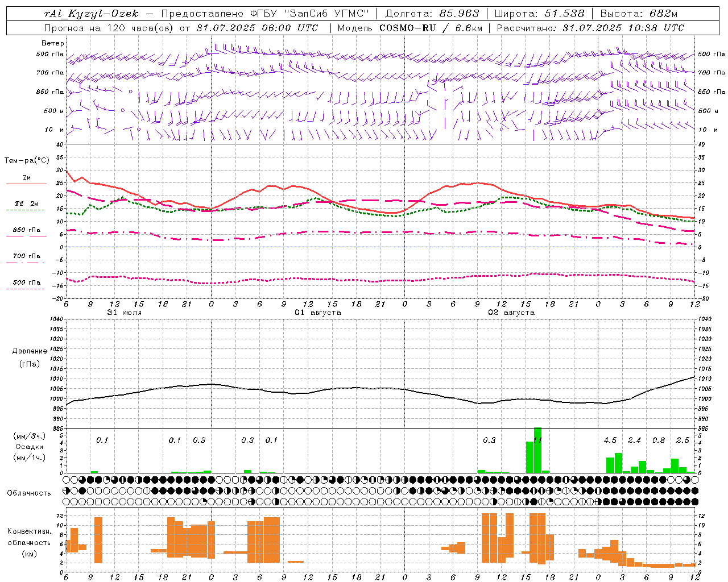Click the dotted pink line sample under 500 гПа legend
Screen dimensions: 728x582
(25, 289)
